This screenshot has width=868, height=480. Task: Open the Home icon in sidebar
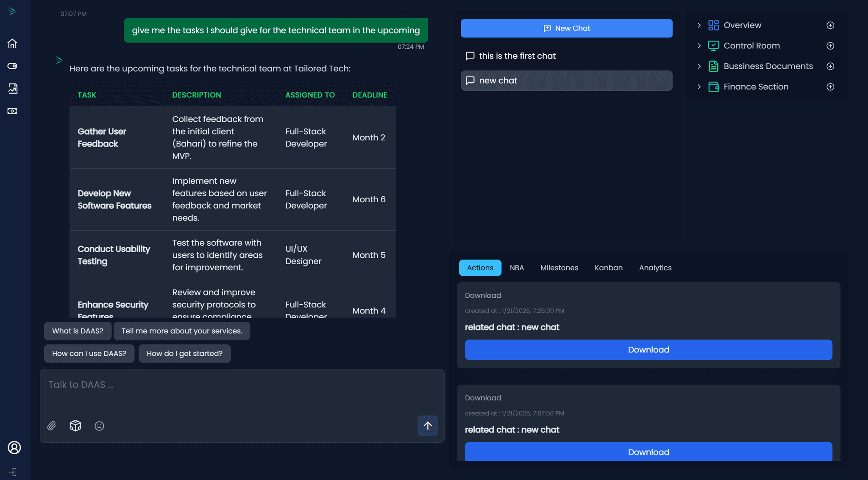pos(12,43)
